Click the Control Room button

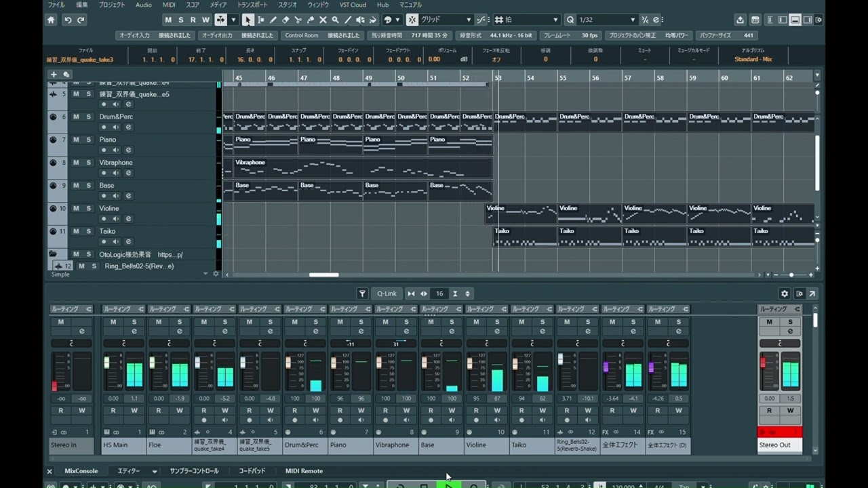pyautogui.click(x=301, y=35)
